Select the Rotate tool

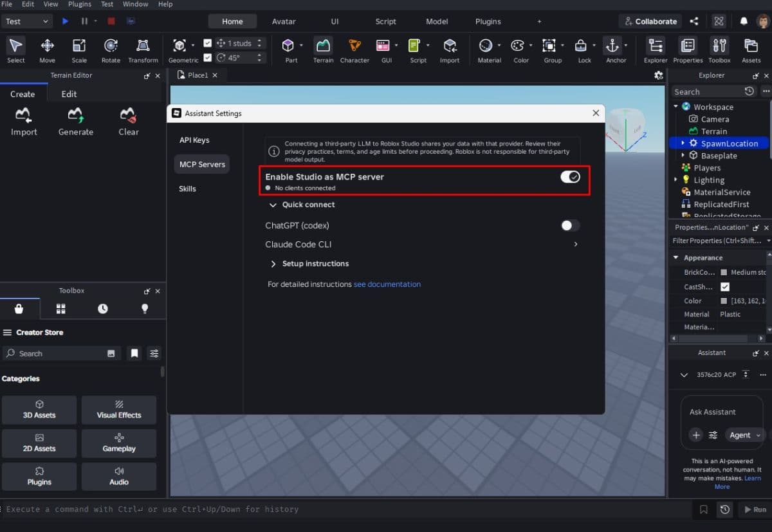click(x=111, y=50)
